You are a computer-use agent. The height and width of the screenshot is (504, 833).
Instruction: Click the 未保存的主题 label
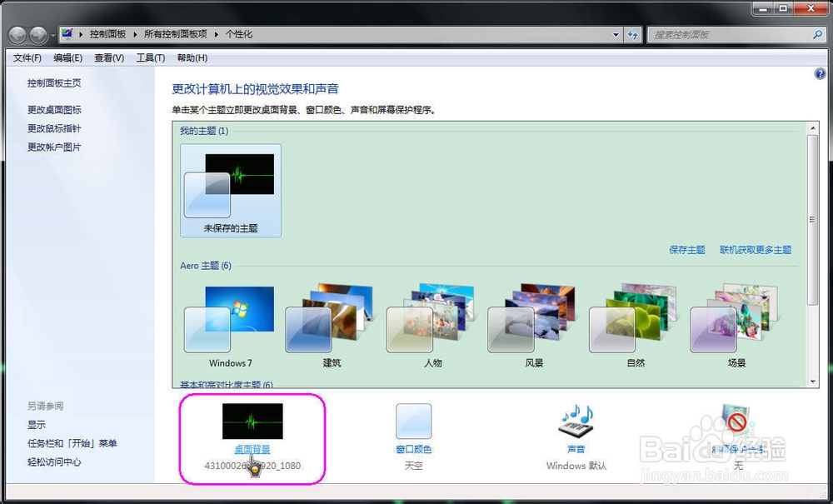point(231,228)
